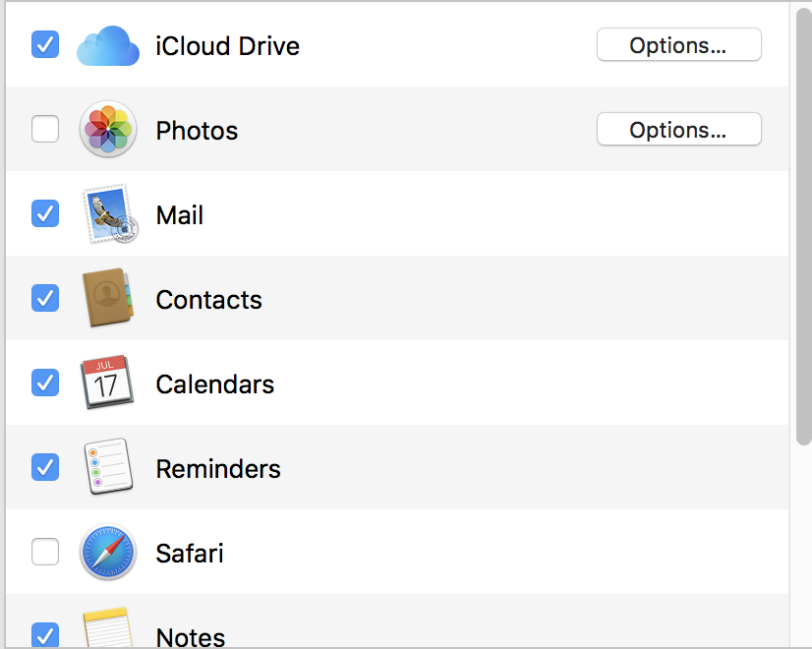Click the Reminders list icon
The image size is (812, 649).
pyautogui.click(x=108, y=466)
